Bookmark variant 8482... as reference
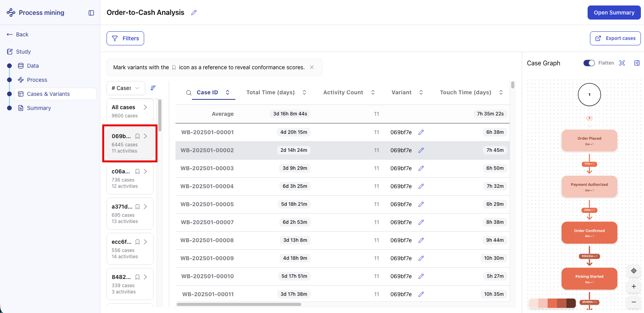The height and width of the screenshot is (313, 644). (x=137, y=277)
